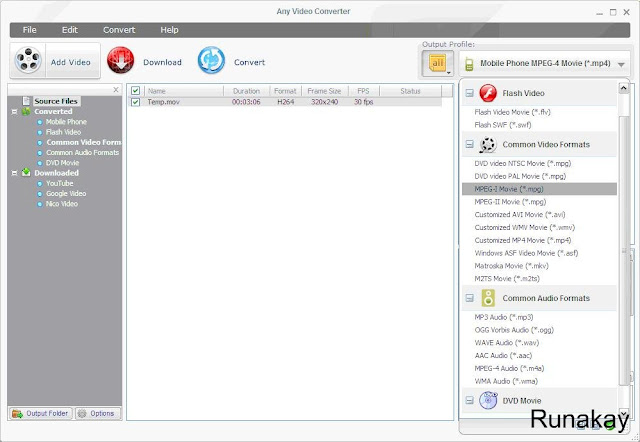Select Source Files in the tree
Image resolution: width=640 pixels, height=442 pixels.
pos(56,101)
